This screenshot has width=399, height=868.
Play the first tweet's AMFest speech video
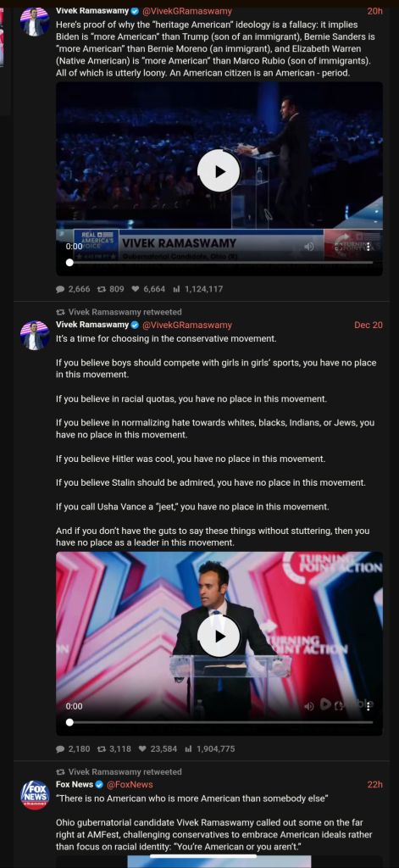tap(219, 171)
